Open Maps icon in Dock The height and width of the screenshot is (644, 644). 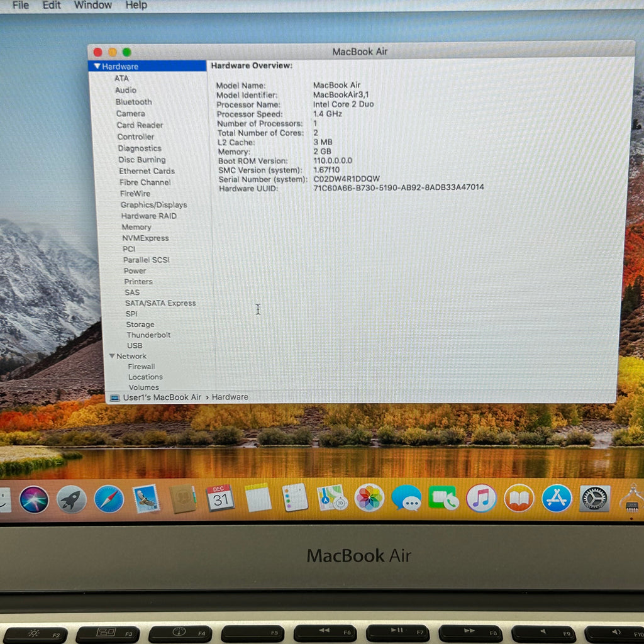click(332, 497)
